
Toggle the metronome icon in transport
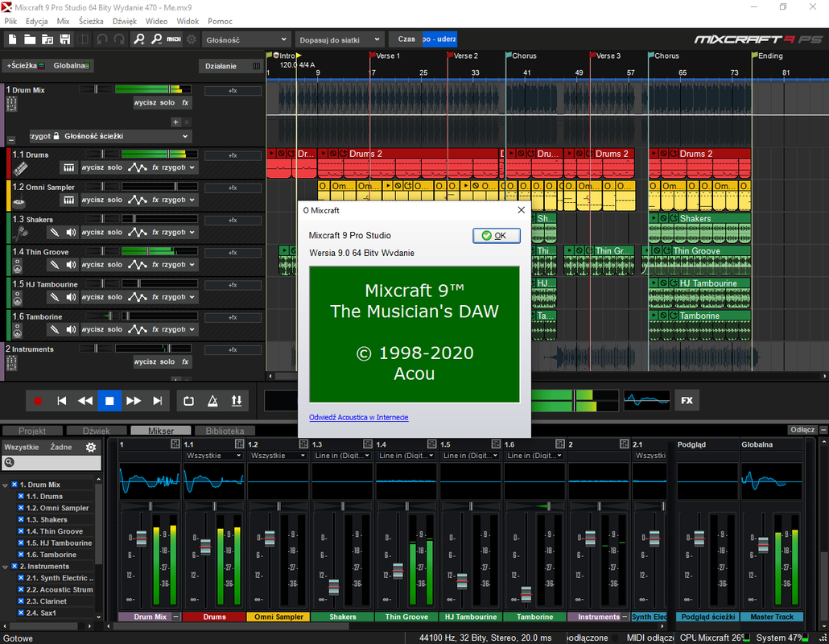[212, 401]
